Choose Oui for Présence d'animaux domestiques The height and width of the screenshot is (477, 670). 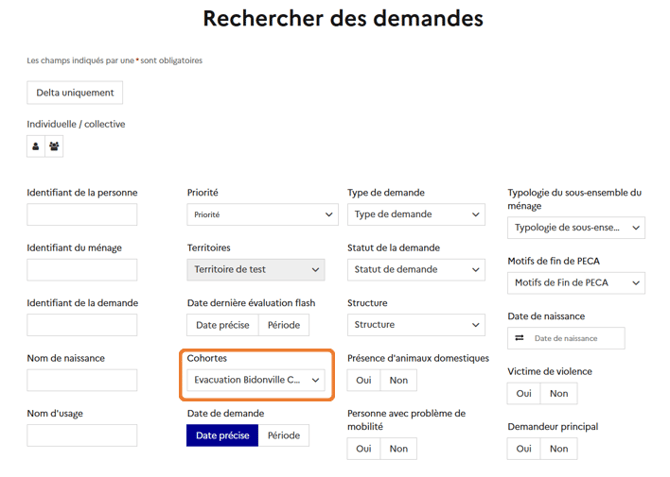[363, 380]
